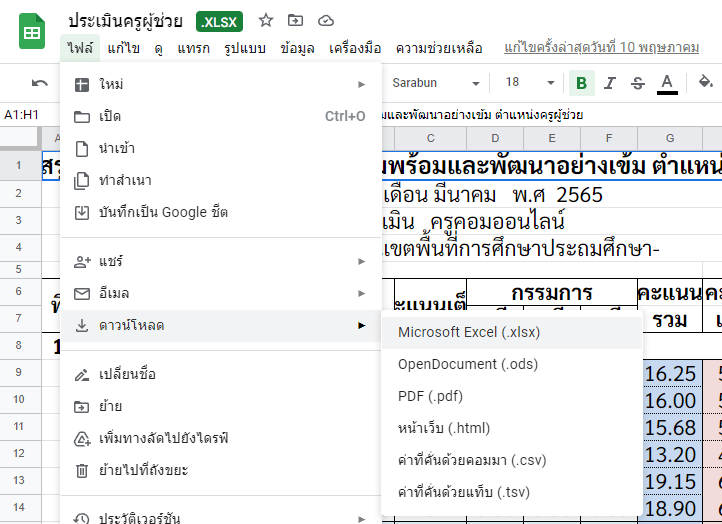Click the ดาวน์โหลด submenu arrow
Image resolution: width=722 pixels, height=524 pixels.
361,326
